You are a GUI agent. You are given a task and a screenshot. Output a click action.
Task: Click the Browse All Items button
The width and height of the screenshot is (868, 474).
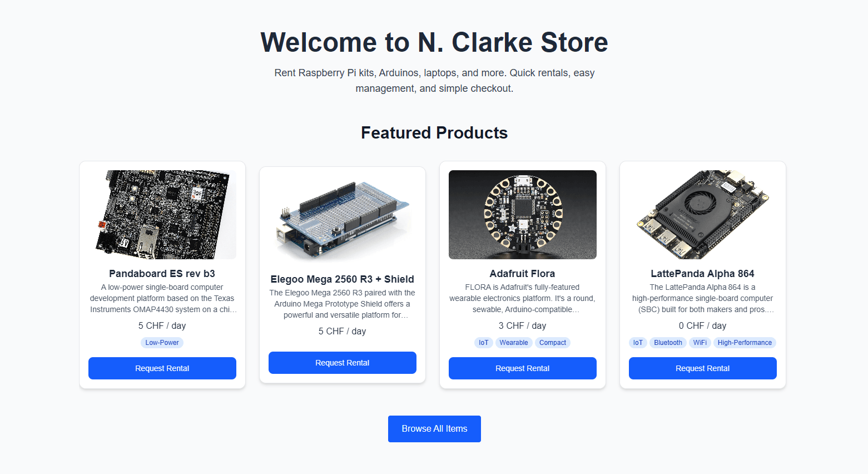(434, 429)
